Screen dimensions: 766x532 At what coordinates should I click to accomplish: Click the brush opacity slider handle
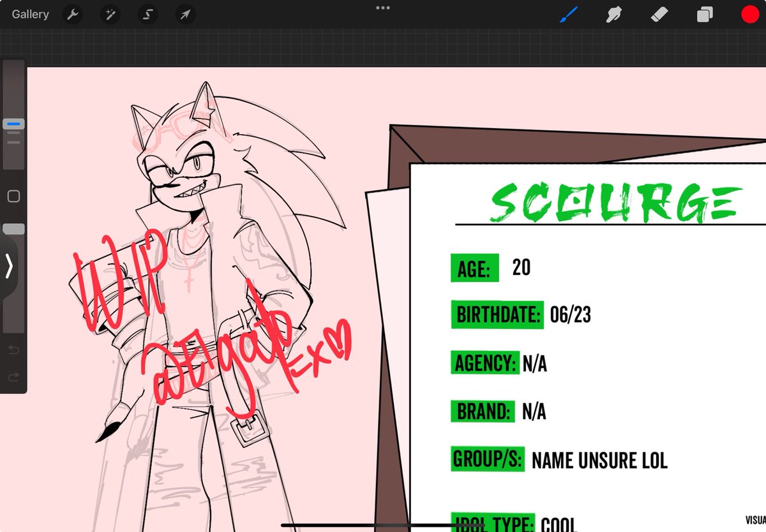pyautogui.click(x=13, y=229)
